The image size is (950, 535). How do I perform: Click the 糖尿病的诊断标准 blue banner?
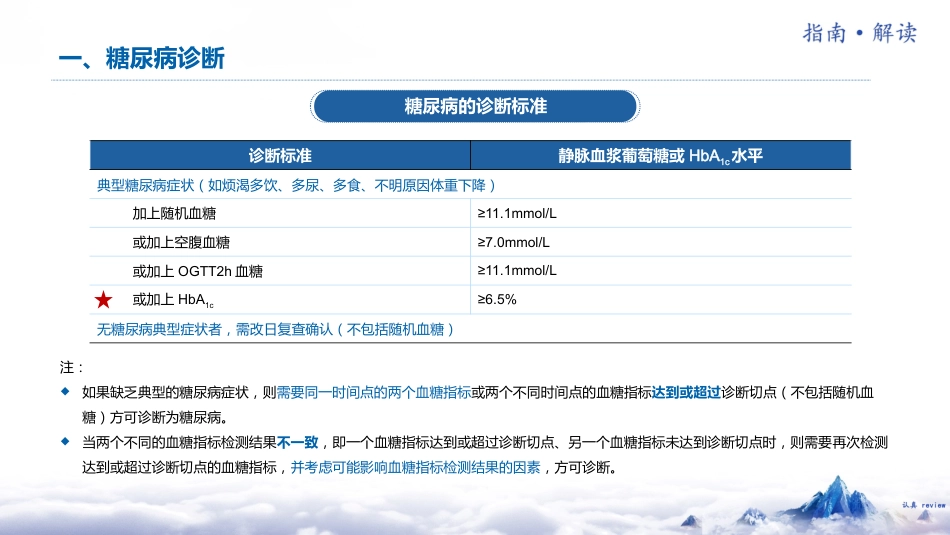point(475,106)
